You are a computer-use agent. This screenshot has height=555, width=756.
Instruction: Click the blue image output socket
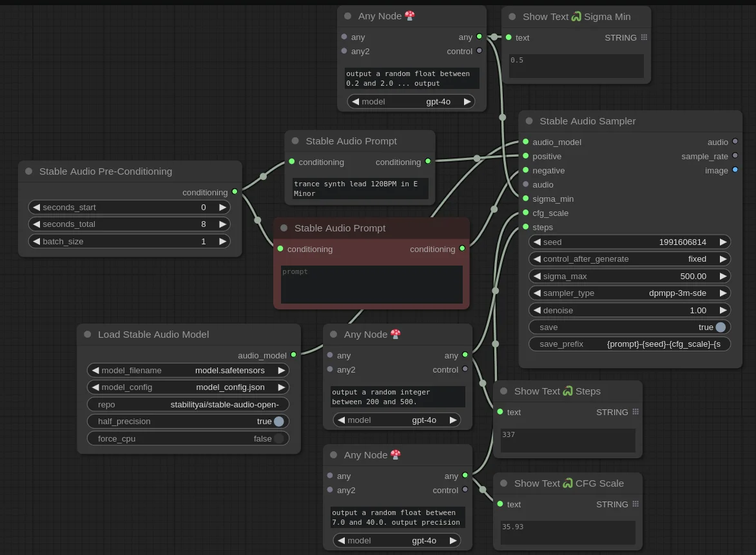[735, 170]
